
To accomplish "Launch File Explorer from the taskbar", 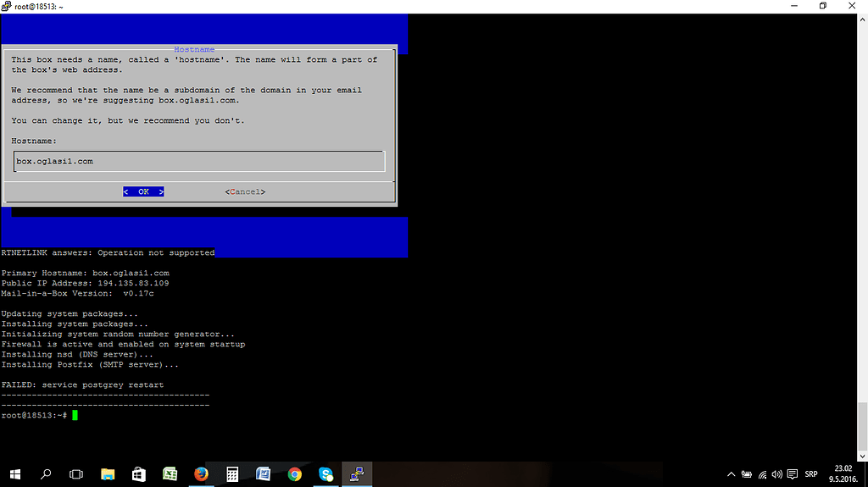I will tap(108, 474).
